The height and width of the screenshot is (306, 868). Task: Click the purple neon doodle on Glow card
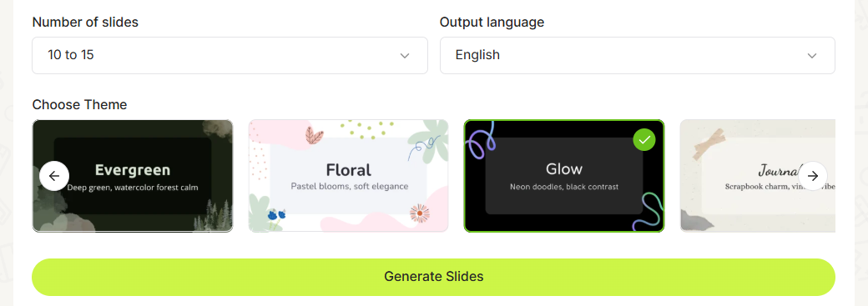481,141
